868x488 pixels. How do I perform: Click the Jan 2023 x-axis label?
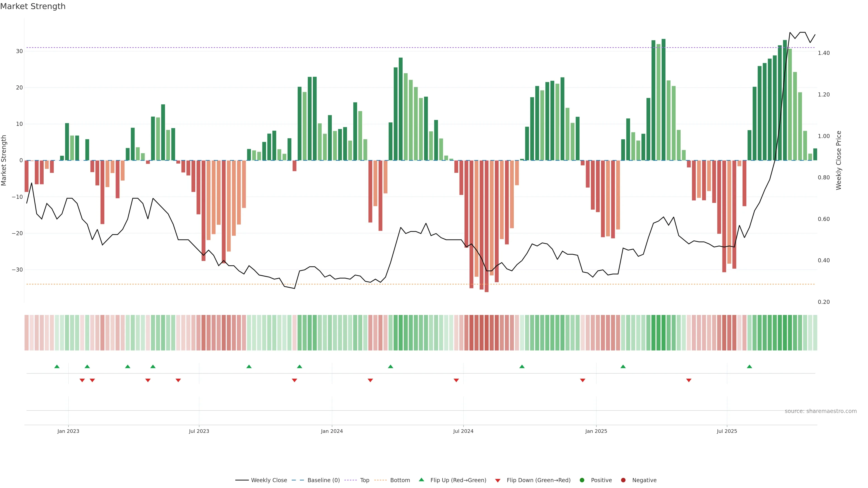68,431
